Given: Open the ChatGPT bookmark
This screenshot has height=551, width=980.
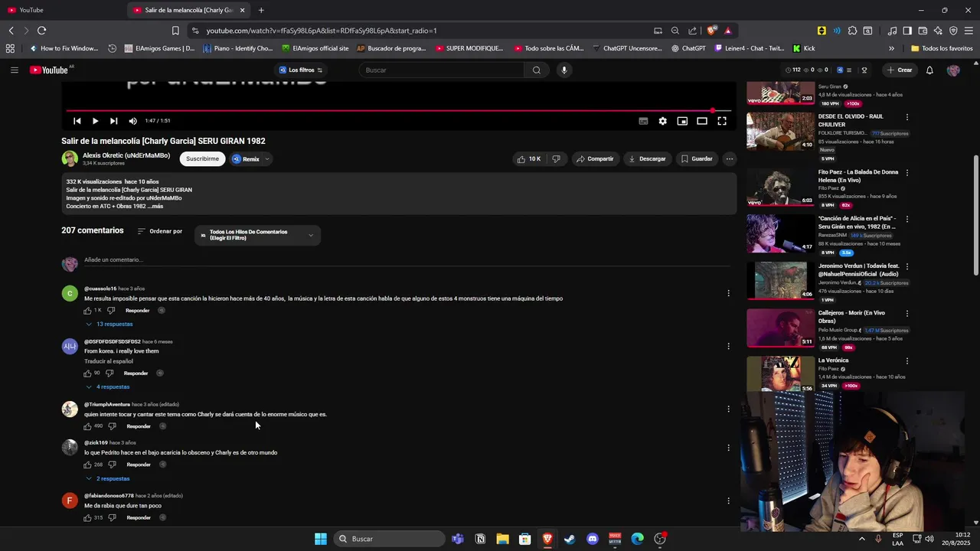Looking at the screenshot, I should (x=688, y=48).
